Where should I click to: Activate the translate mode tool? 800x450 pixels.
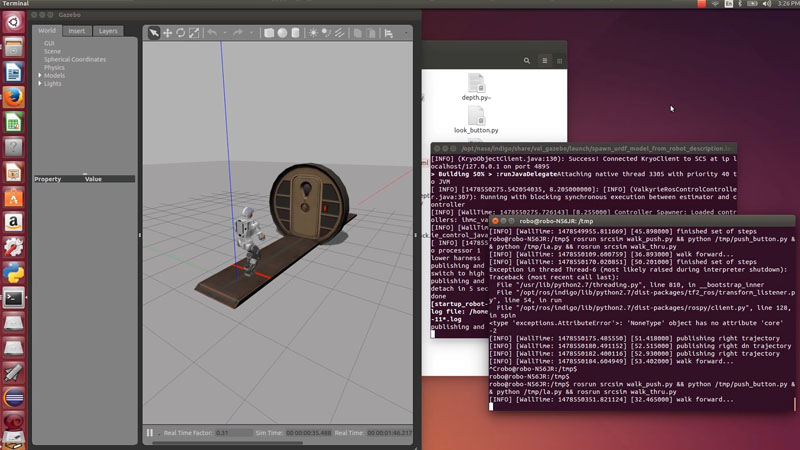coord(167,33)
